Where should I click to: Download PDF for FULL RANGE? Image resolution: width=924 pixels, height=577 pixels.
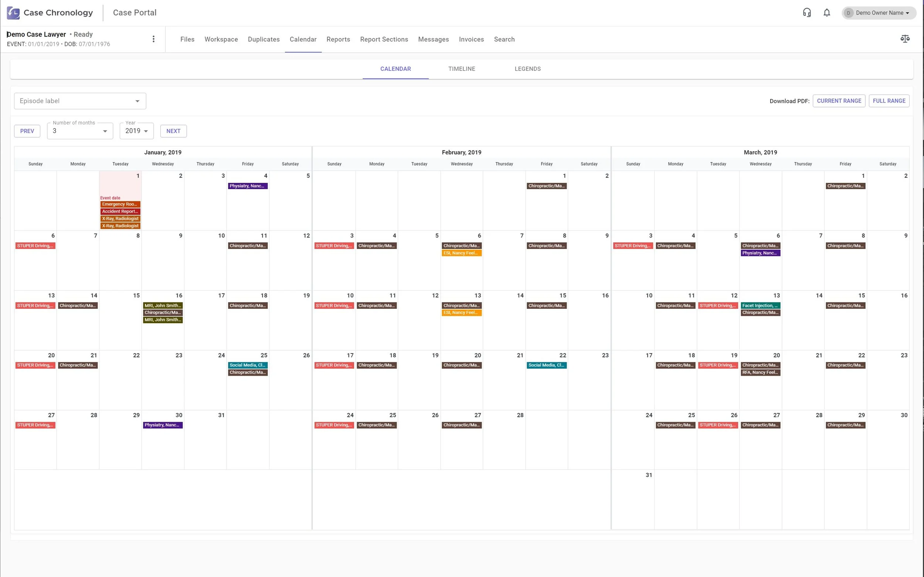(x=889, y=101)
